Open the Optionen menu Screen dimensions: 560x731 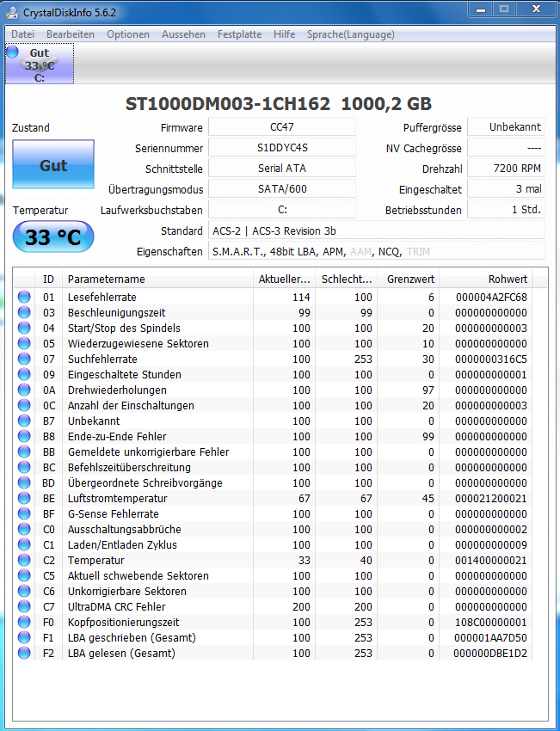pyautogui.click(x=128, y=34)
